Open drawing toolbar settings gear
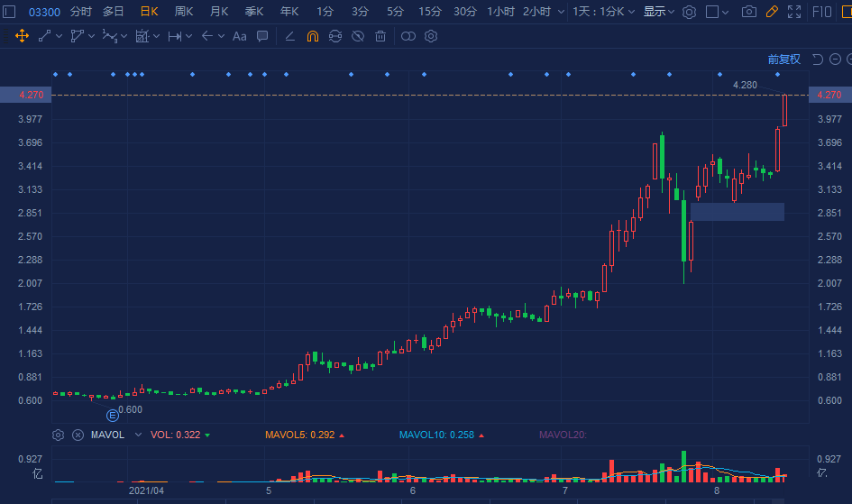The height and width of the screenshot is (504, 852). [431, 36]
